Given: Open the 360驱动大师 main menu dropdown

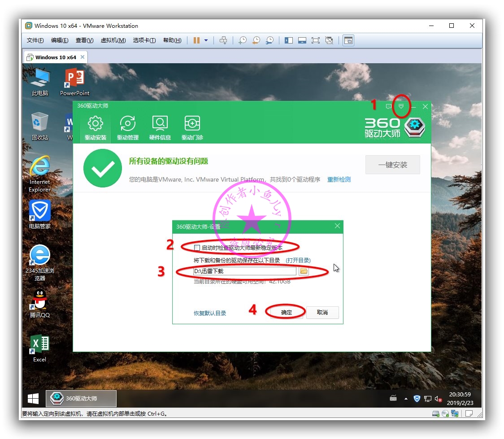Looking at the screenshot, I should [401, 106].
